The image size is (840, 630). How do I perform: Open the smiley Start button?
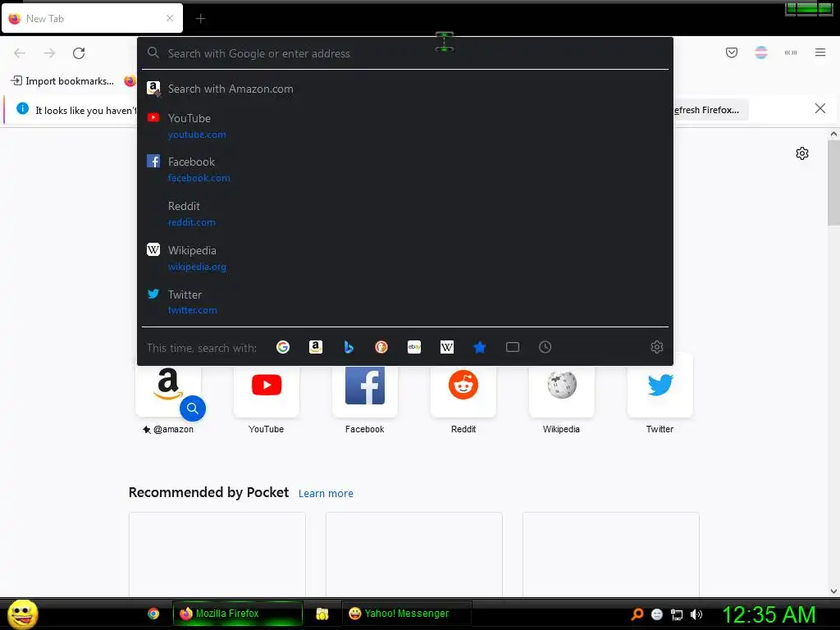pos(22,614)
